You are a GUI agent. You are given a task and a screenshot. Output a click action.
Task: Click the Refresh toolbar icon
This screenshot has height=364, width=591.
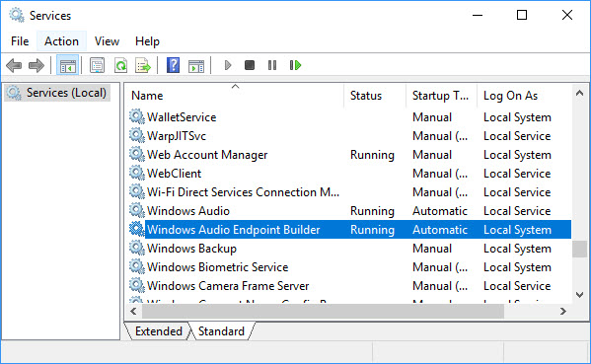tap(120, 65)
